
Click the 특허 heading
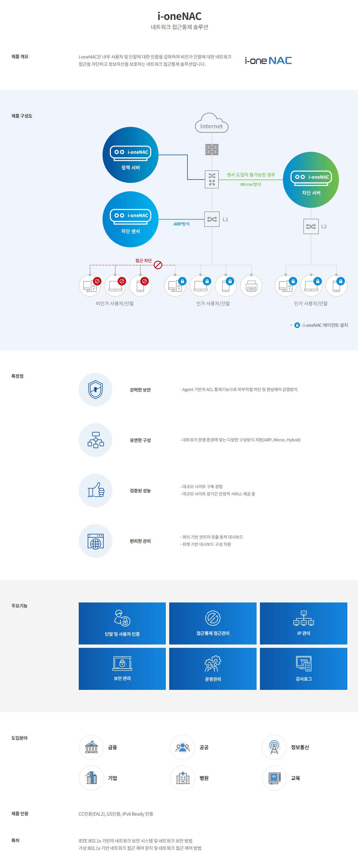coord(15,841)
